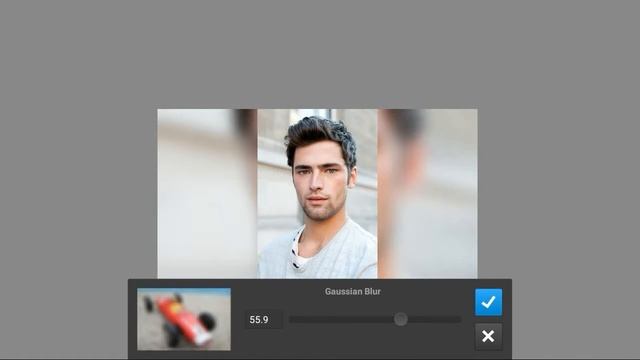Screen dimensions: 640x360
Task: Click the man's portrait on the canvas
Action: [318, 194]
